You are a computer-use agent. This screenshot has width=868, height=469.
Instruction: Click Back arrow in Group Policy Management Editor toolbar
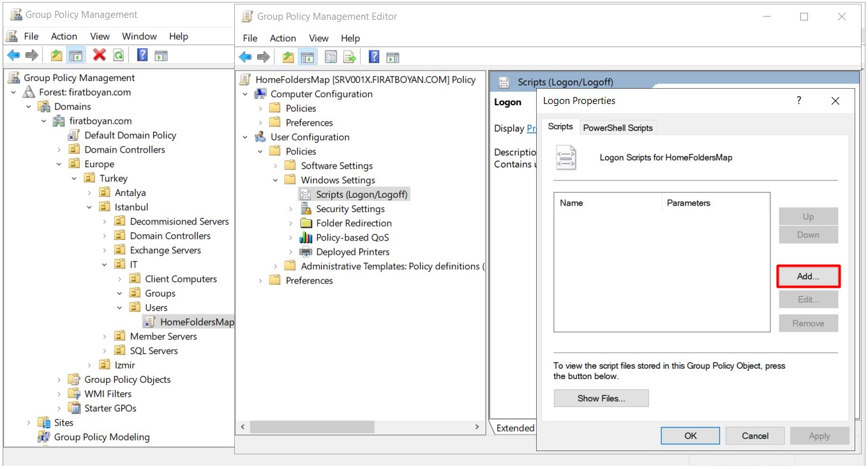245,57
